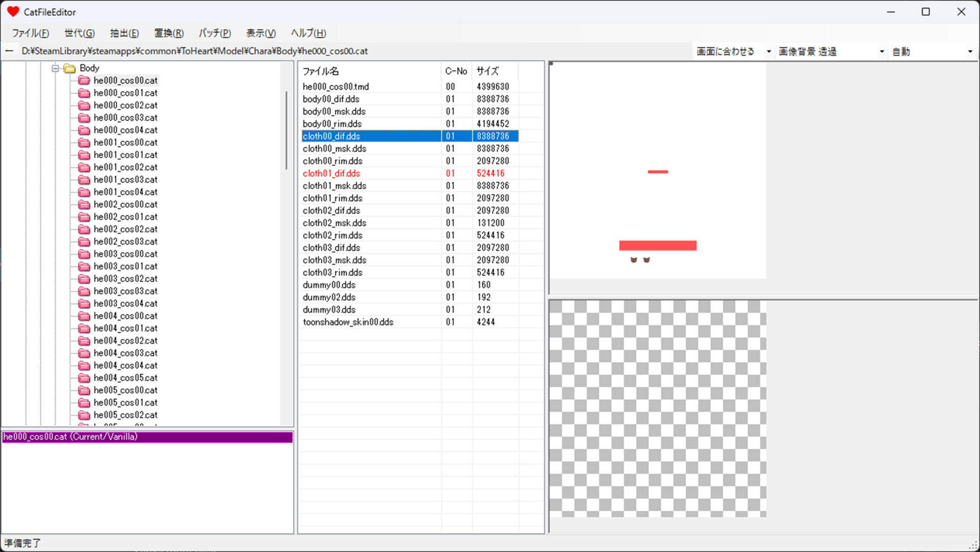Click the folder icon for he004_cos05.cat

pyautogui.click(x=84, y=378)
